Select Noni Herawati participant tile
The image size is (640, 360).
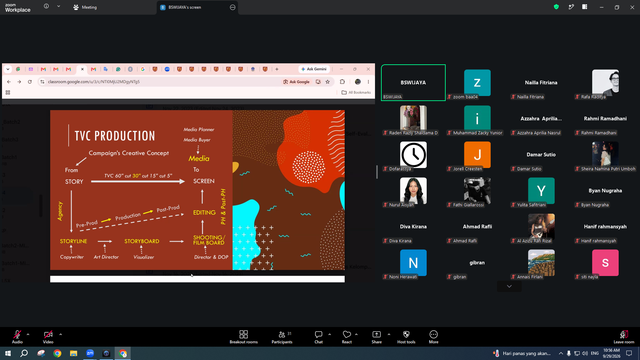[x=413, y=263]
